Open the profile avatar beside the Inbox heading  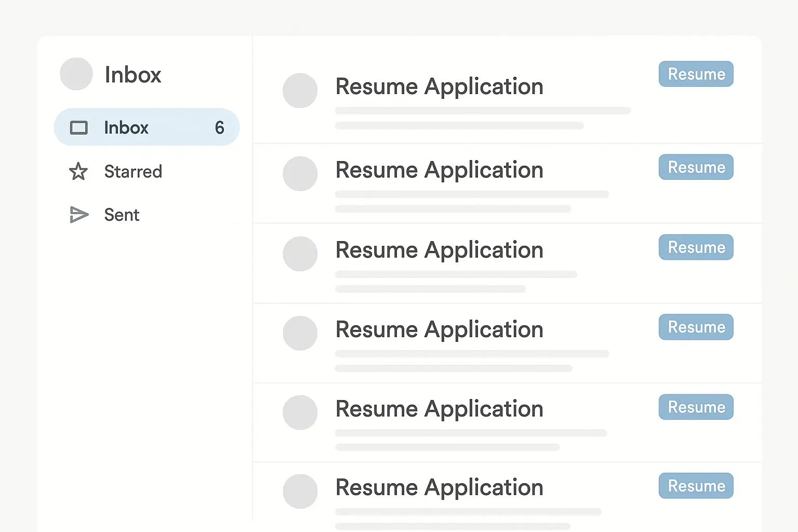pos(76,74)
